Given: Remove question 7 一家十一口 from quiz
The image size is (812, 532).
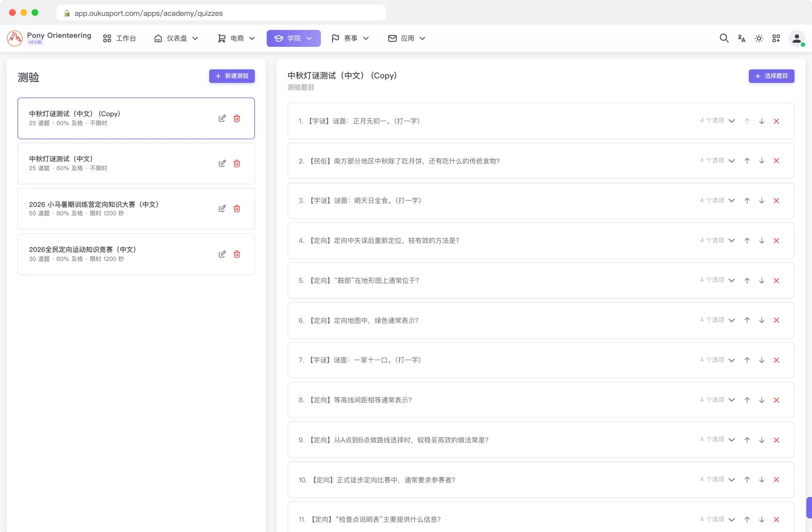Looking at the screenshot, I should click(x=776, y=360).
